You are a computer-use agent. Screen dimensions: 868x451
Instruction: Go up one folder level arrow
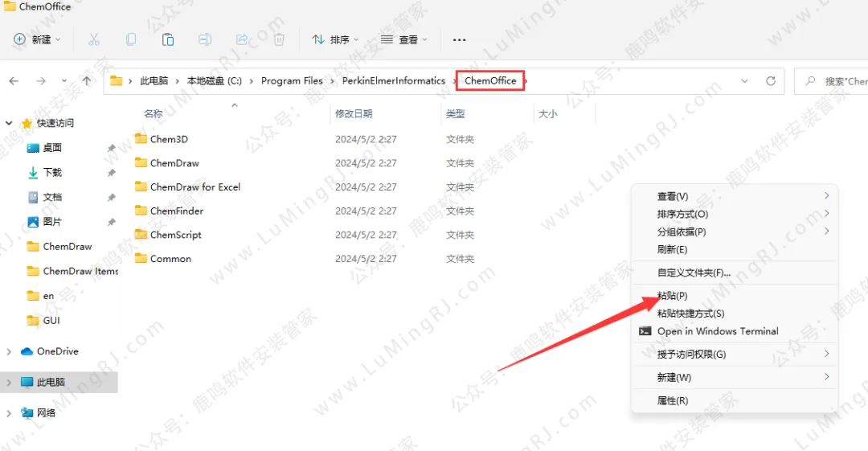pyautogui.click(x=87, y=81)
